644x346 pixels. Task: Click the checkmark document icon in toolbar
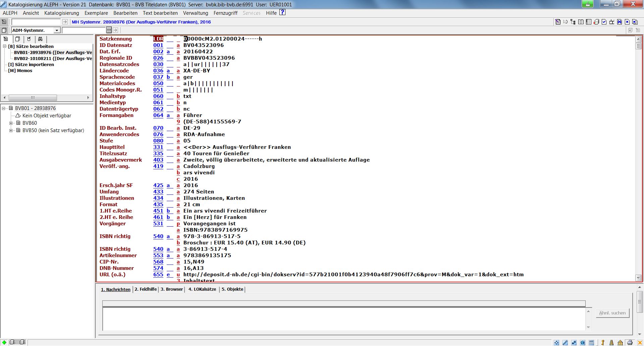(604, 22)
